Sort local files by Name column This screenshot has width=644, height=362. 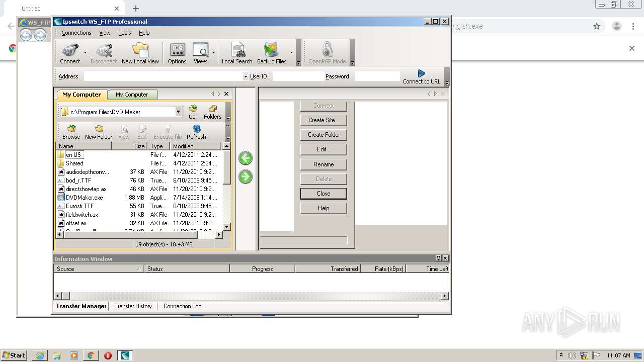coord(84,146)
